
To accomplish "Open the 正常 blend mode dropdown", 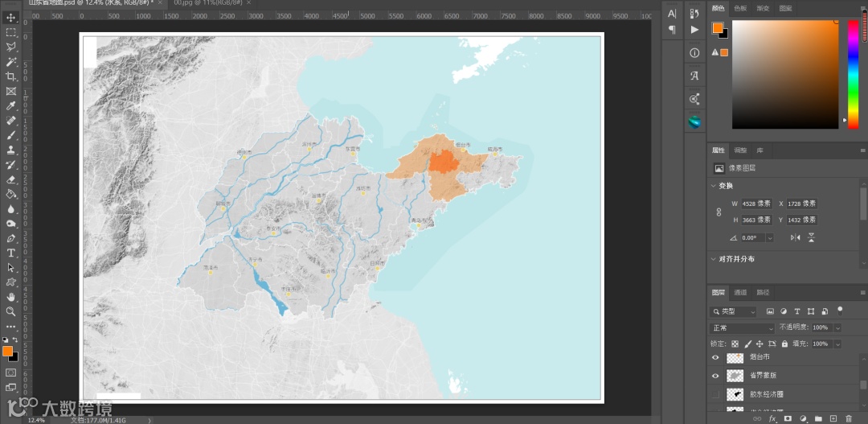I will (743, 328).
